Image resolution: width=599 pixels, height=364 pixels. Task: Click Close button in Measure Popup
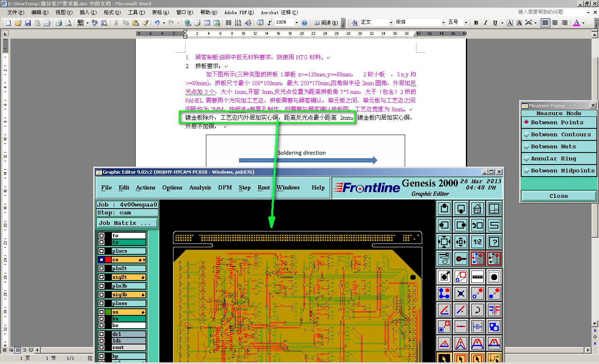[559, 196]
